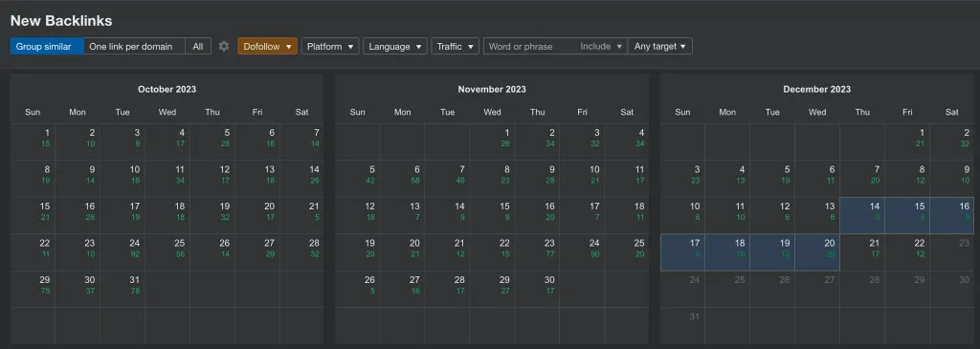Choose November 16 date cell
Image resolution: width=980 pixels, height=349 pixels.
click(x=538, y=215)
